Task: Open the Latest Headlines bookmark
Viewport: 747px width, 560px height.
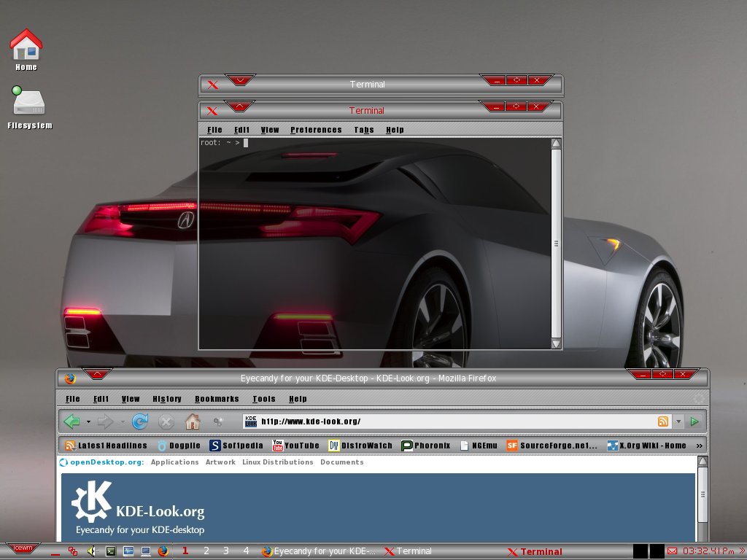Action: click(106, 446)
